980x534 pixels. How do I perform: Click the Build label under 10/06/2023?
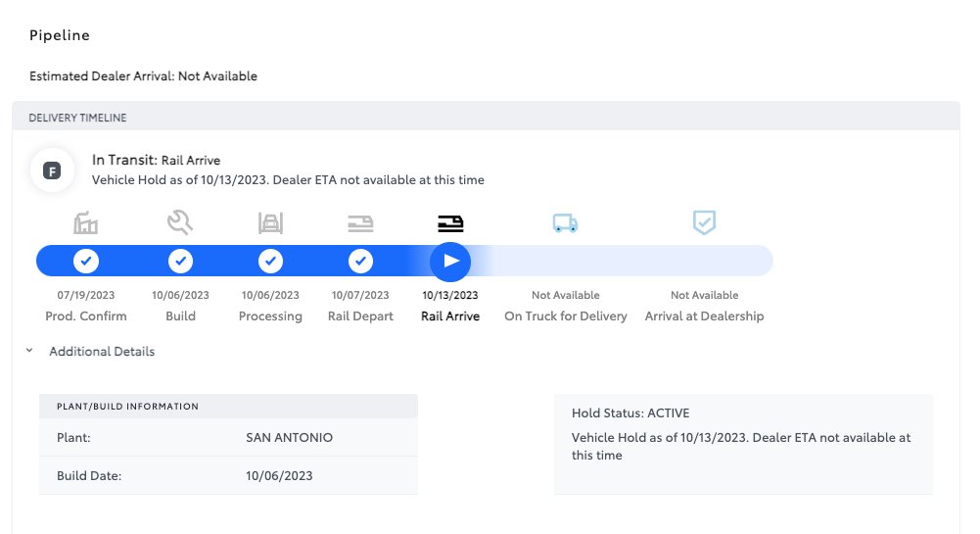pyautogui.click(x=180, y=316)
